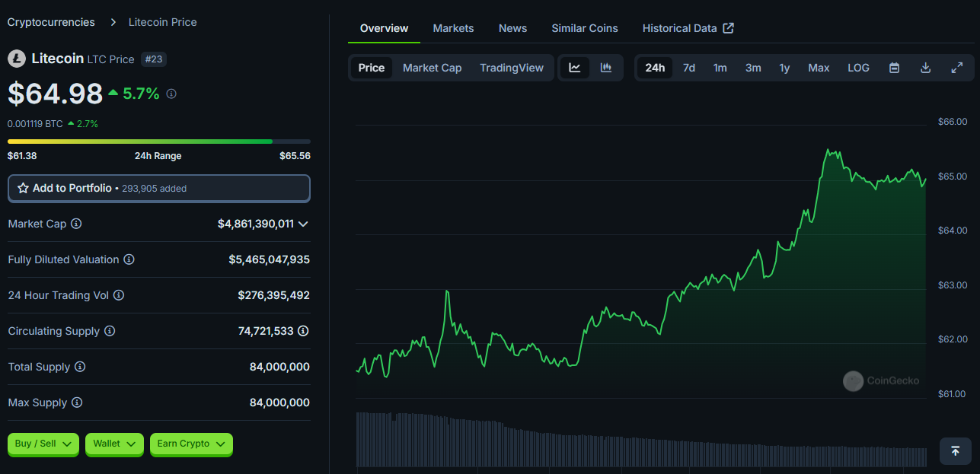Screen dimensions: 980x474
Task: Open Max Supply info icon
Action: 77,402
